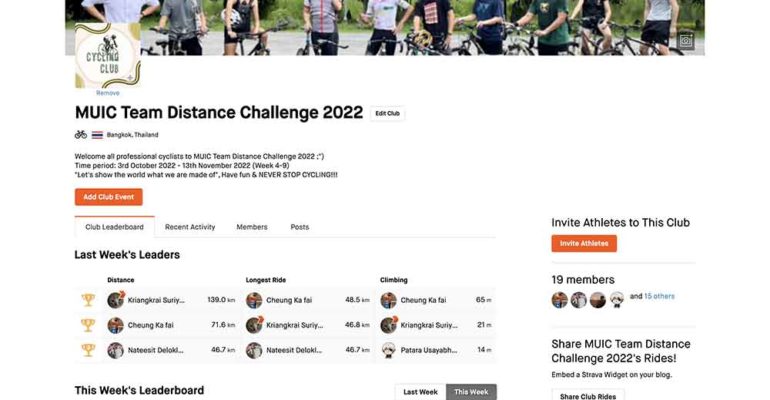Screen dimensions: 770x400
Task: Open Kriangkrai Suriy's avatar in Distance column
Action: coord(116,300)
